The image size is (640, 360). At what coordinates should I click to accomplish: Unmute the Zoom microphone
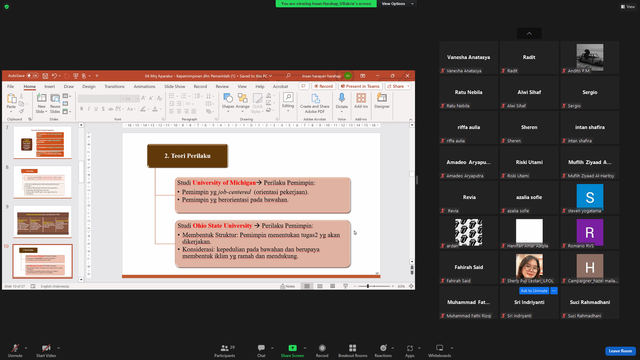pyautogui.click(x=15, y=350)
